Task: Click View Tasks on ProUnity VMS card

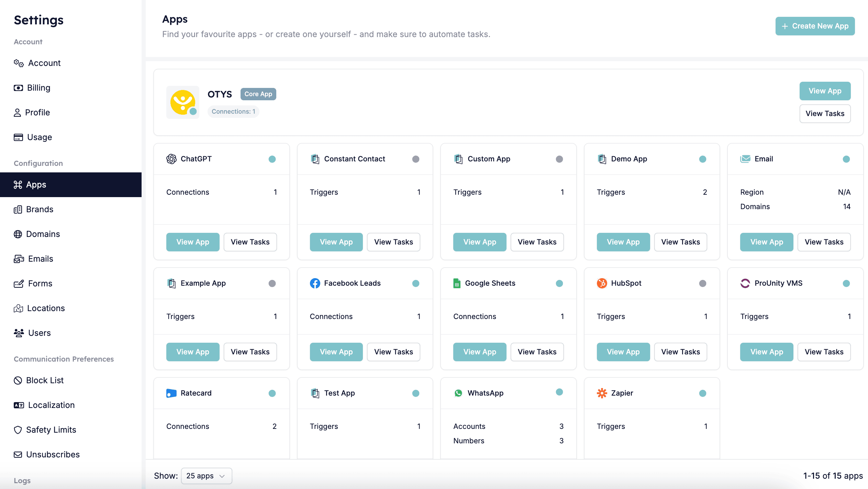Action: (824, 352)
